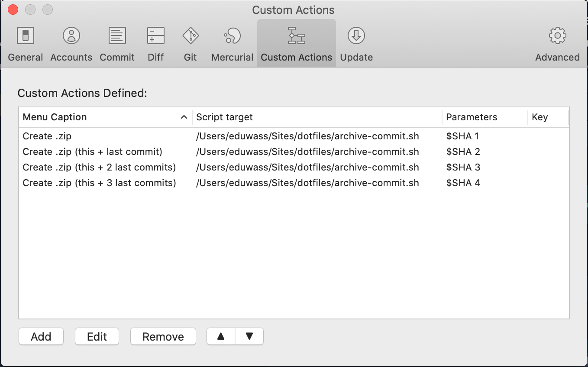Toggle sort arrow on Menu Caption column
This screenshot has height=367, width=588.
pyautogui.click(x=184, y=117)
